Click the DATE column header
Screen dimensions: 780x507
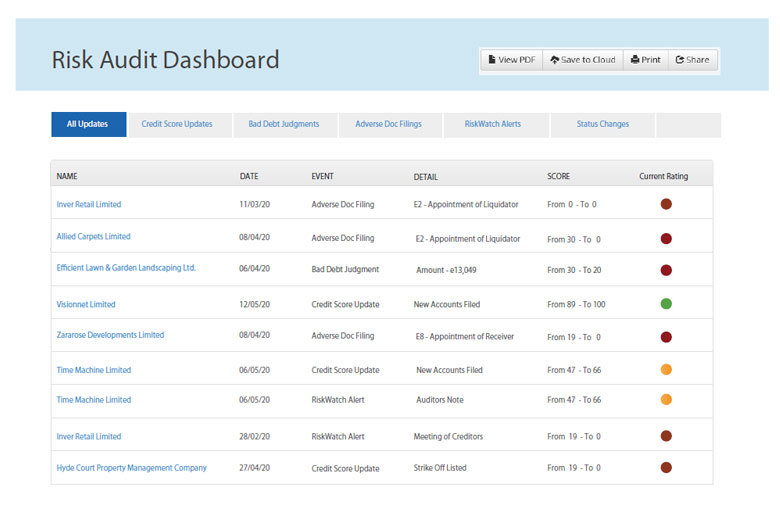click(x=249, y=176)
